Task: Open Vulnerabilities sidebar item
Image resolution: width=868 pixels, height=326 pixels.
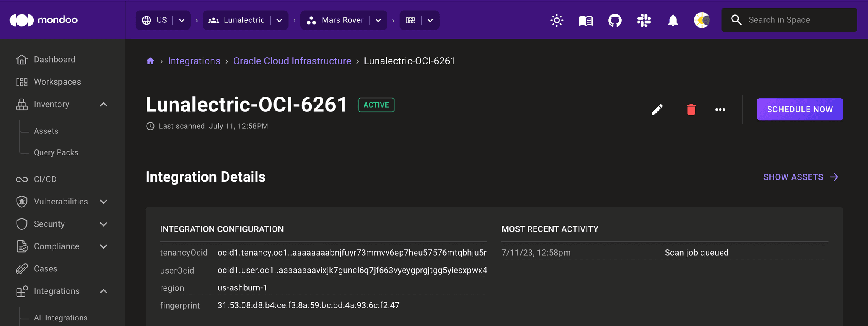Action: pyautogui.click(x=61, y=202)
